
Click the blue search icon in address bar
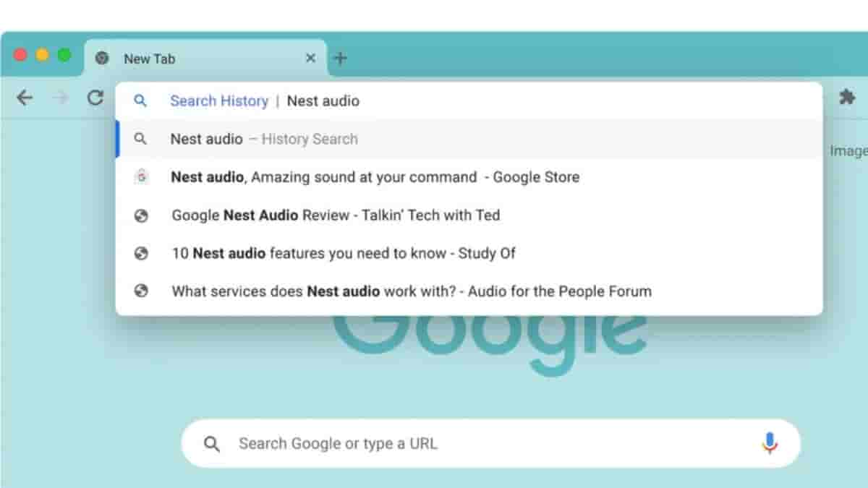pos(140,101)
